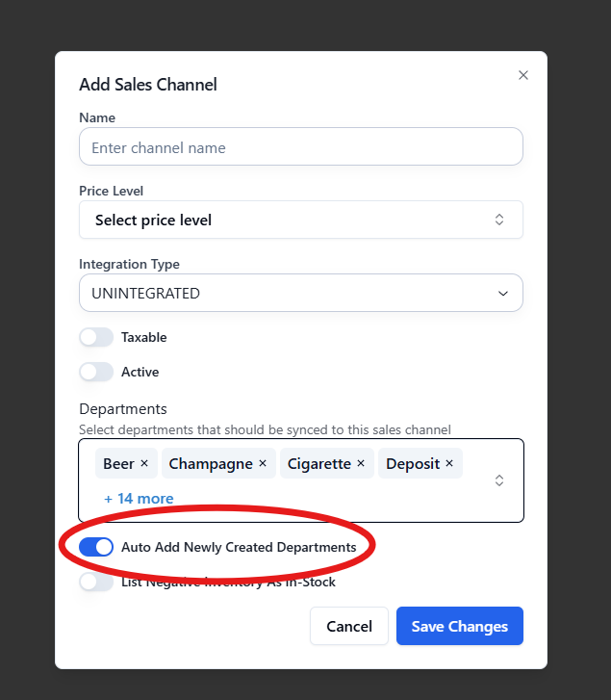Close the Add Sales Channel dialog
This screenshot has width=611, height=700.
523,75
